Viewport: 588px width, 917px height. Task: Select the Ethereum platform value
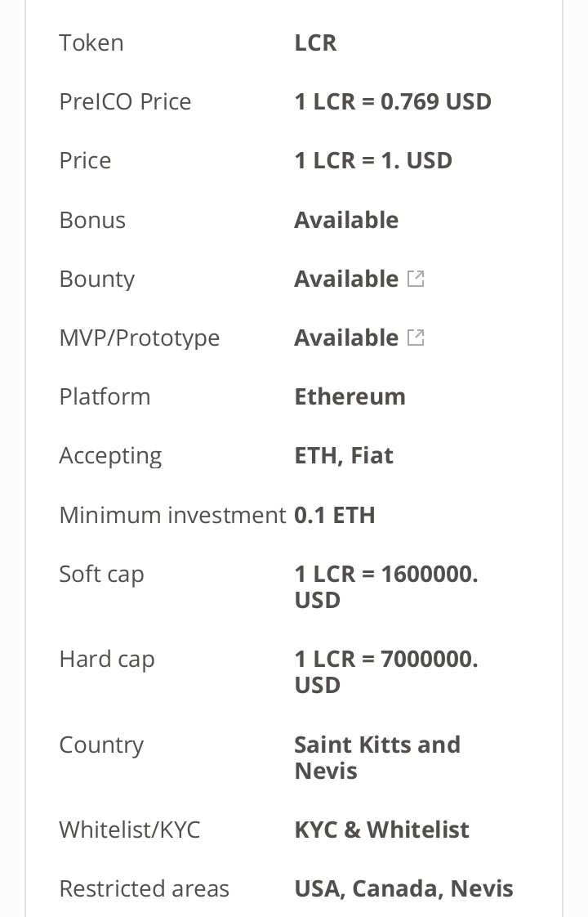point(350,396)
